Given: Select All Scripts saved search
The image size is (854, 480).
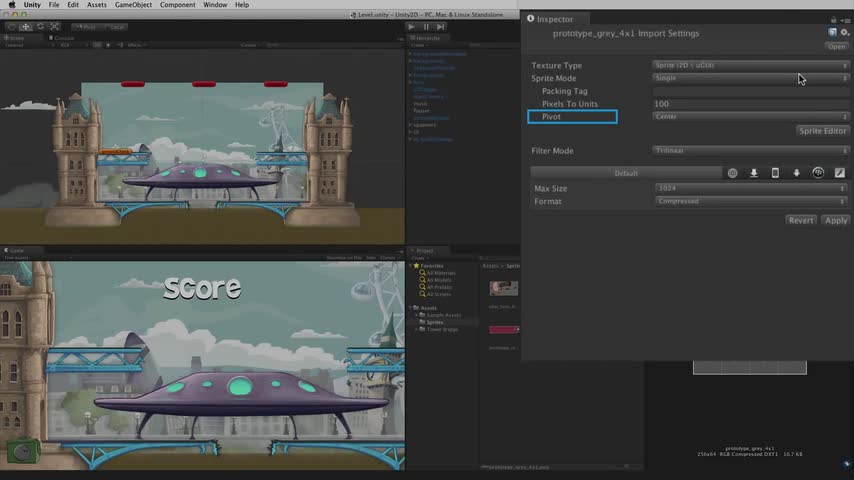Looking at the screenshot, I should 435,294.
